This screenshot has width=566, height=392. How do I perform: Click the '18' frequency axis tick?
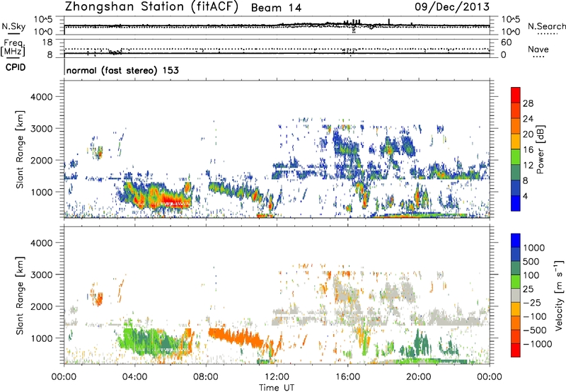pos(47,42)
